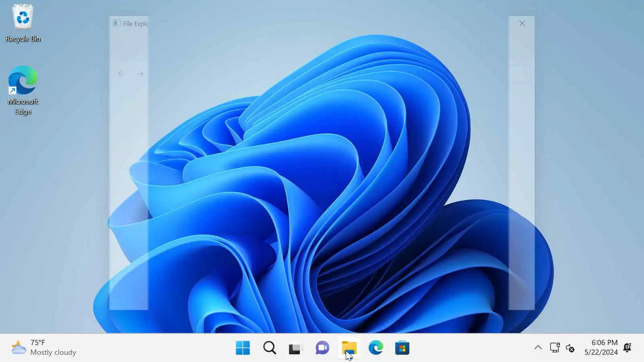Launch the Chat app from the taskbar
Image resolution: width=644 pixels, height=362 pixels.
[x=322, y=348]
